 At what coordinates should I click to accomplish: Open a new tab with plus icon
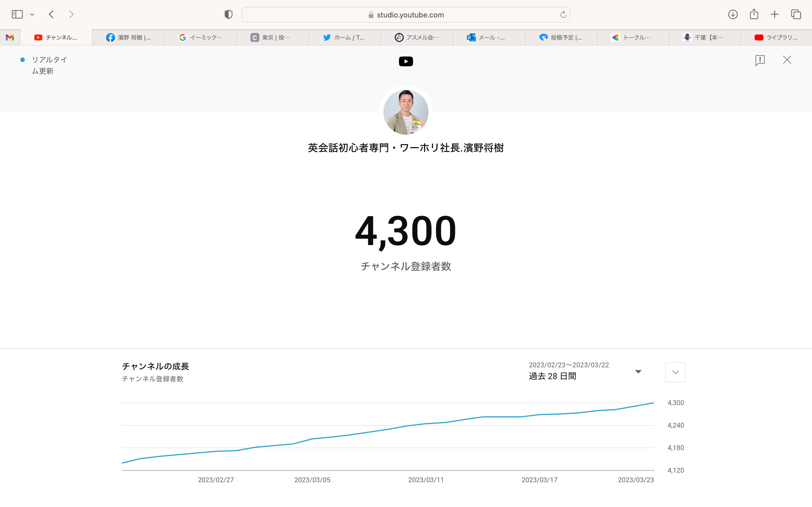click(x=775, y=14)
